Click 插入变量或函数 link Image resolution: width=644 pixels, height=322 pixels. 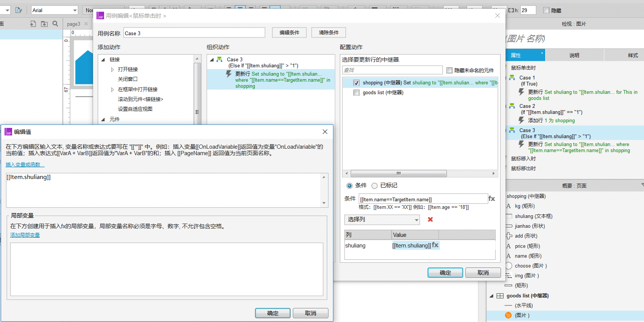pyautogui.click(x=25, y=165)
